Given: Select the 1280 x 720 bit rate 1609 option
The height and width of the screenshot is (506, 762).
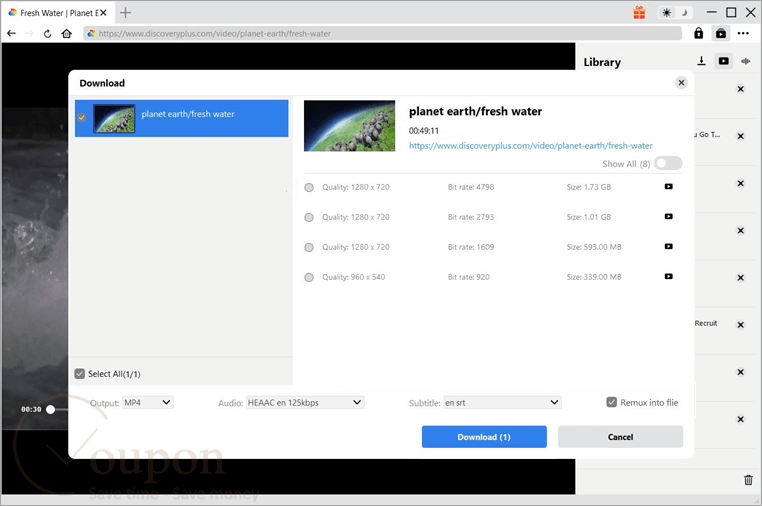Looking at the screenshot, I should (309, 247).
